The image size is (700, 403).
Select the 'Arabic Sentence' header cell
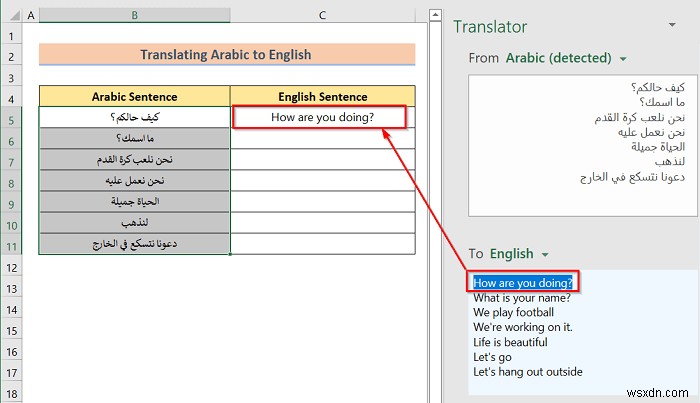coord(134,96)
